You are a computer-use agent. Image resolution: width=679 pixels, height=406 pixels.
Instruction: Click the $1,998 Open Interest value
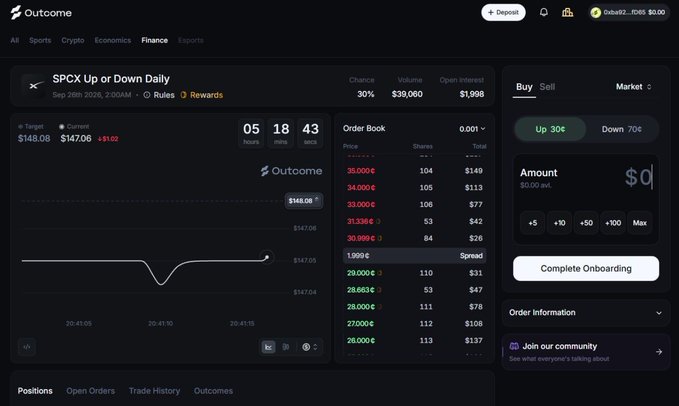[x=472, y=94]
